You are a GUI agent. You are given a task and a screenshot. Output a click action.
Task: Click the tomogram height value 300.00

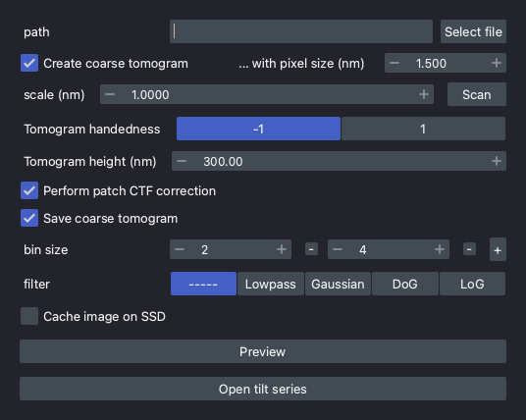point(339,161)
